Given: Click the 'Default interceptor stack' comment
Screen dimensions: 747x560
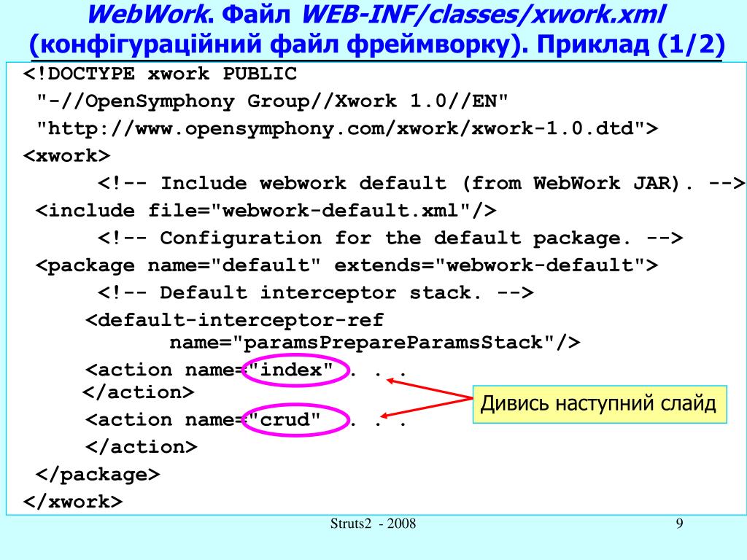Looking at the screenshot, I should tap(315, 292).
